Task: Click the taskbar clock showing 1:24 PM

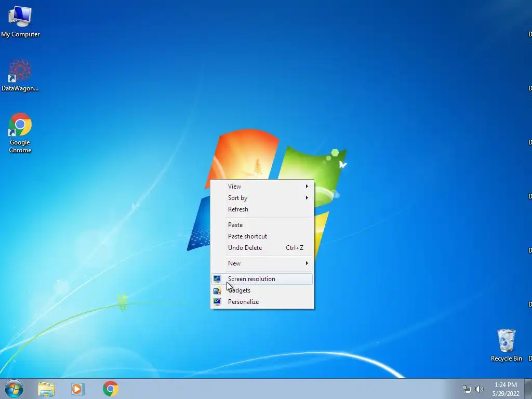Action: pos(506,385)
